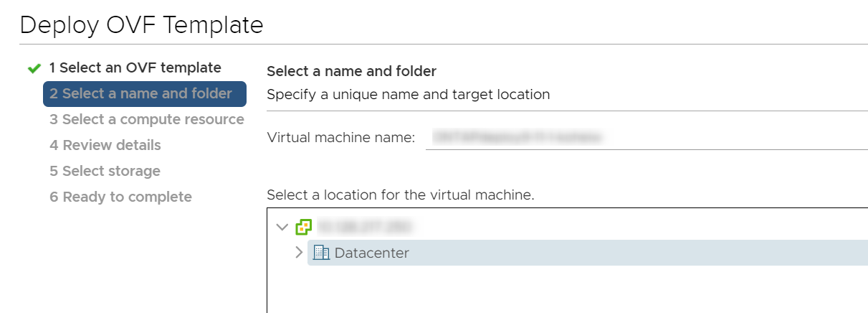Open step 5 Select storage
Screen dimensions: 868x313
pos(105,172)
